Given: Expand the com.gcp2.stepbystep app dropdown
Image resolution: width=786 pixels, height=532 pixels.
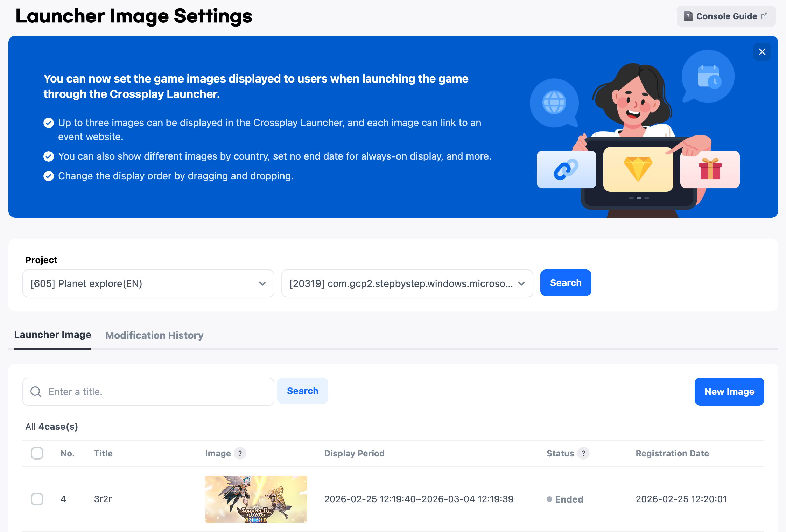Looking at the screenshot, I should 407,283.
